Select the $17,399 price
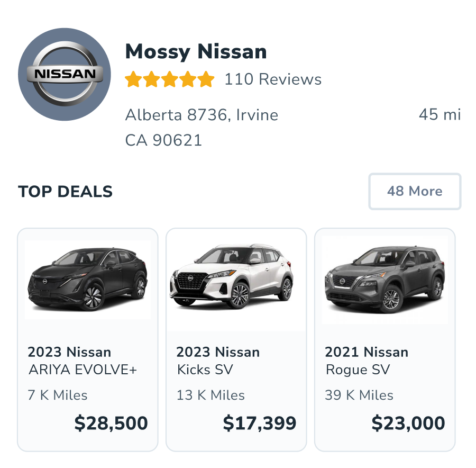This screenshot has height=468, width=476. tap(260, 424)
